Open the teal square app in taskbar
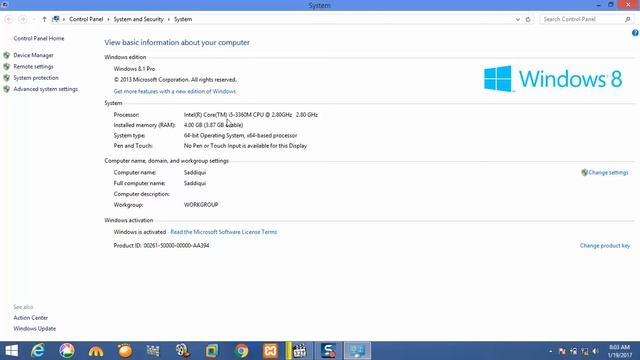This screenshot has width=640, height=360. click(212, 351)
